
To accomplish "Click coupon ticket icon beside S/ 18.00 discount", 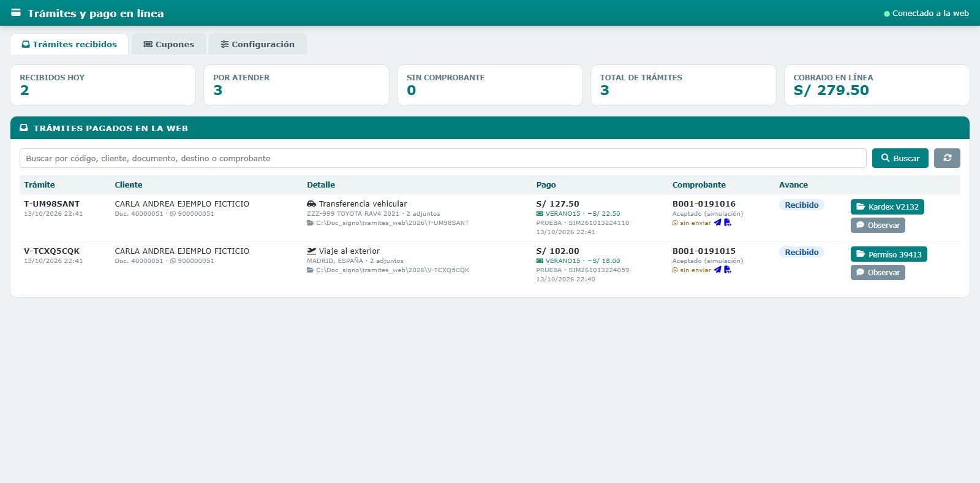I will pyautogui.click(x=540, y=261).
